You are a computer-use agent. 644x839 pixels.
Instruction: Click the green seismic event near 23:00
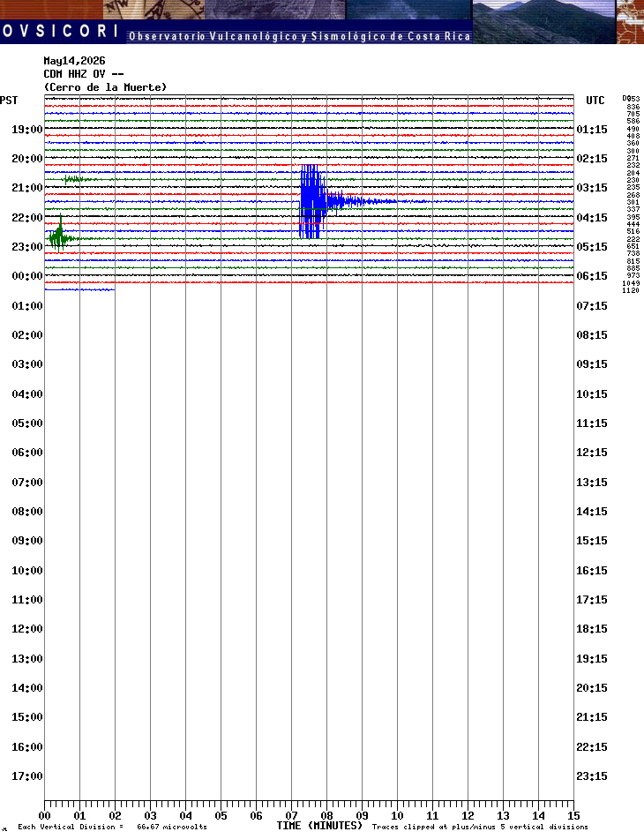point(59,236)
